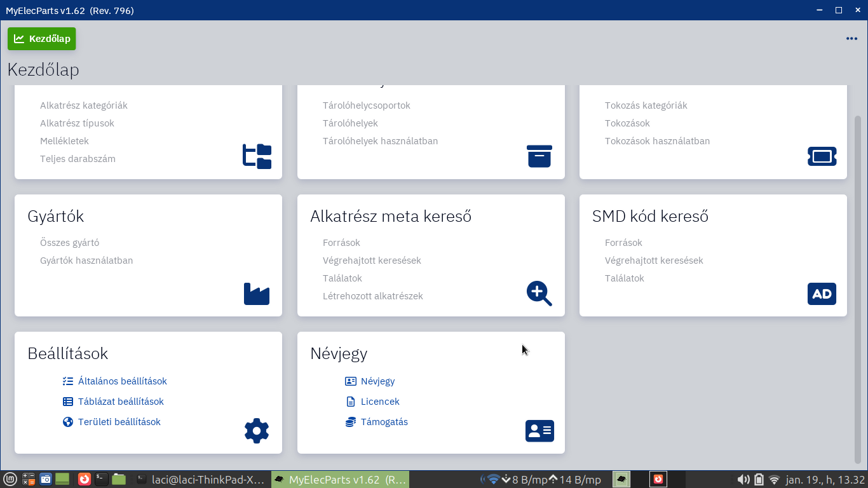Click the Gyártók használatban entry
Image resolution: width=868 pixels, height=488 pixels.
coord(86,261)
